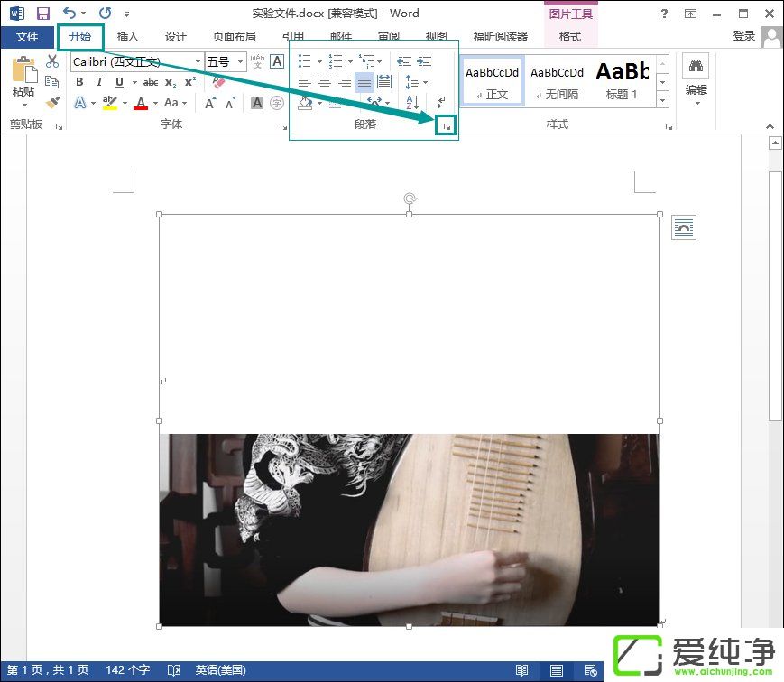Toggle Bold formatting
Viewport: 784px width, 682px height.
pos(79,82)
